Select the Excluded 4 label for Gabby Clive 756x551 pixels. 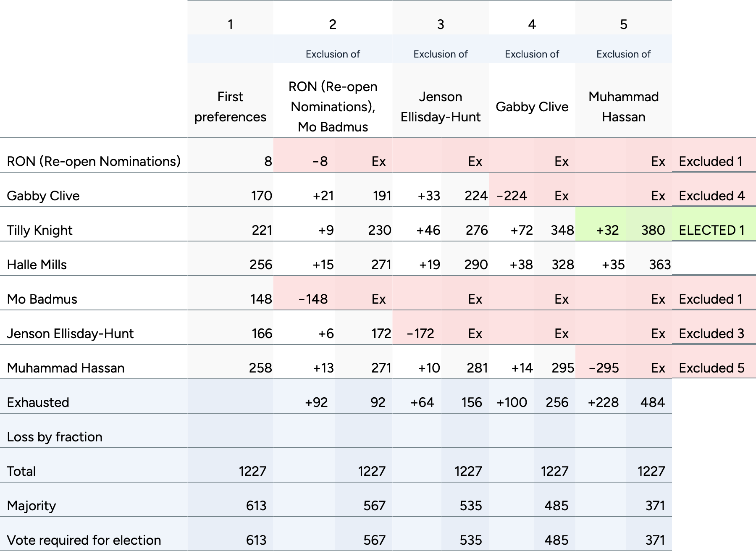click(x=711, y=196)
